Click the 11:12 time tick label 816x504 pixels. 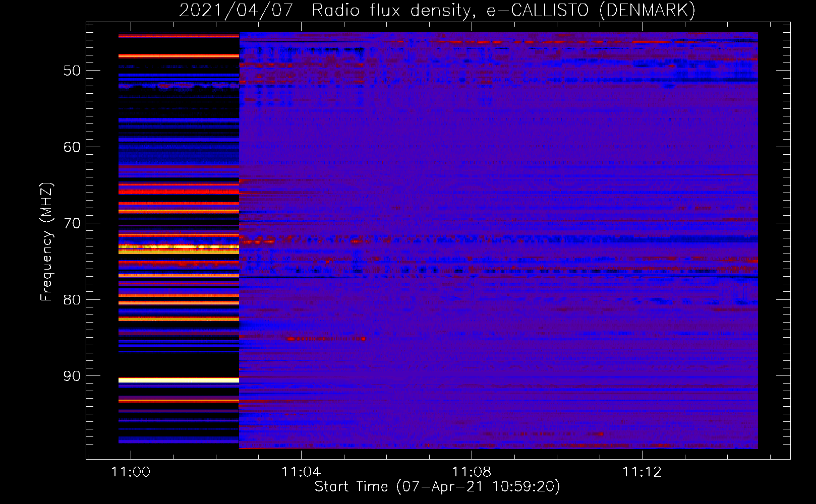[642, 472]
